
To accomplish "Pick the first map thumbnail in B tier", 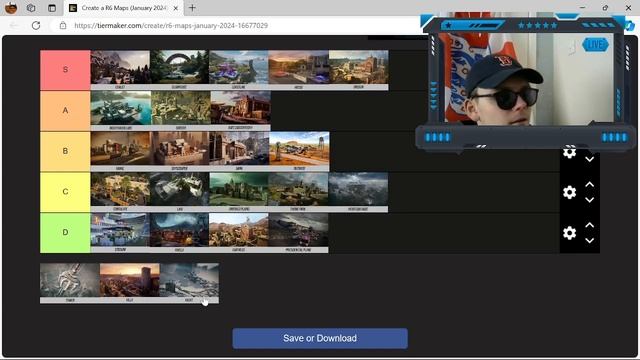I will pyautogui.click(x=120, y=151).
